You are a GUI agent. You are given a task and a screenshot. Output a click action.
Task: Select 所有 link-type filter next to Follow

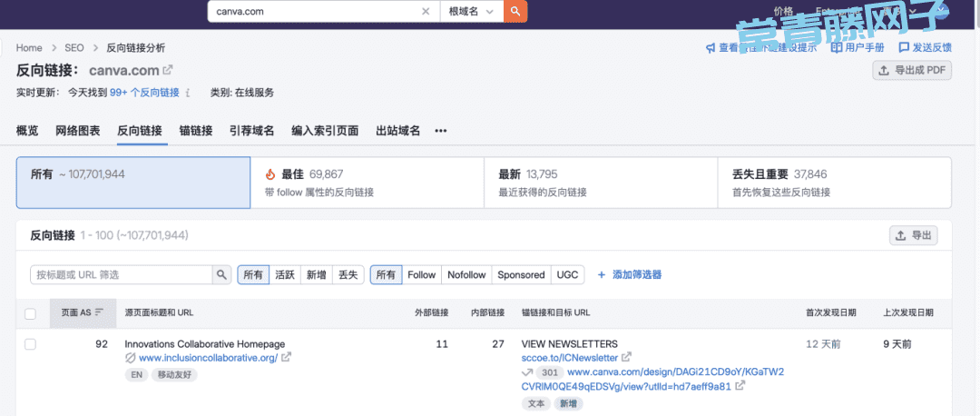pos(386,274)
